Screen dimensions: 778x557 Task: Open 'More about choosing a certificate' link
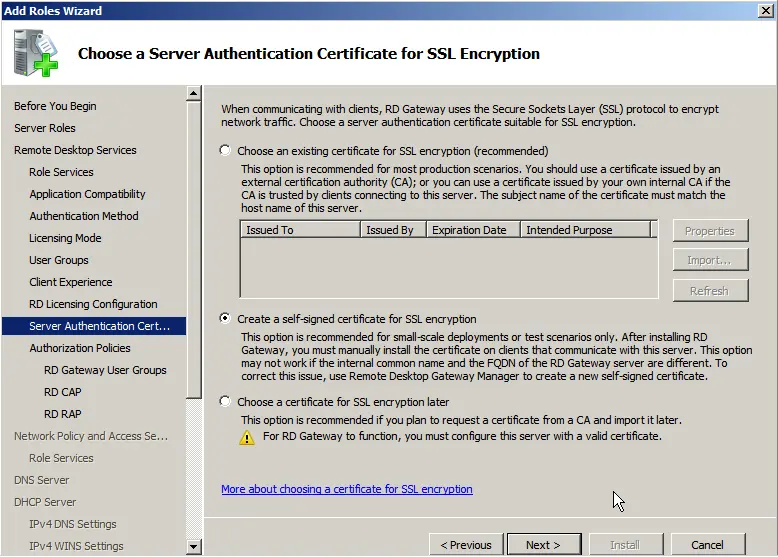[346, 489]
